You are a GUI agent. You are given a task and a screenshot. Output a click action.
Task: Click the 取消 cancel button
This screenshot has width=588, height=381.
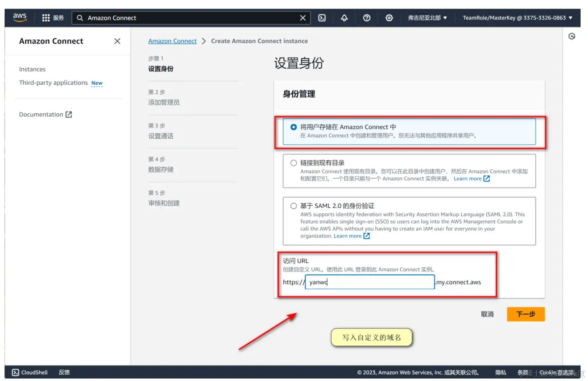(487, 314)
